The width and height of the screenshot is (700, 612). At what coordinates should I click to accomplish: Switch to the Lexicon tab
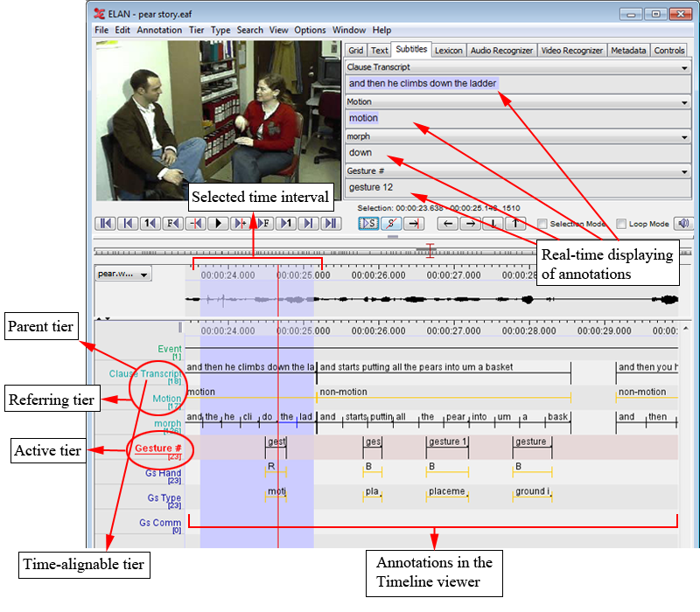(x=449, y=51)
